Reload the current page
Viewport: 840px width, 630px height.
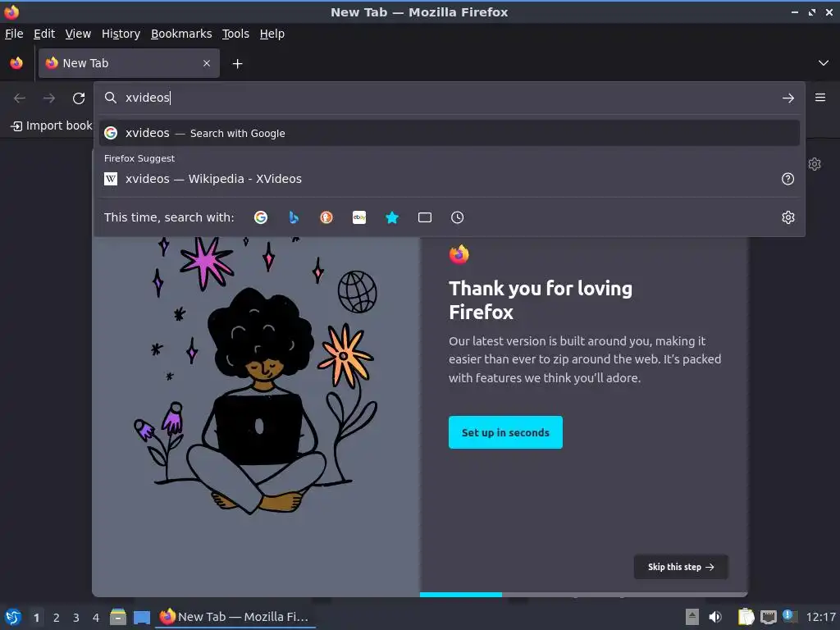click(79, 98)
